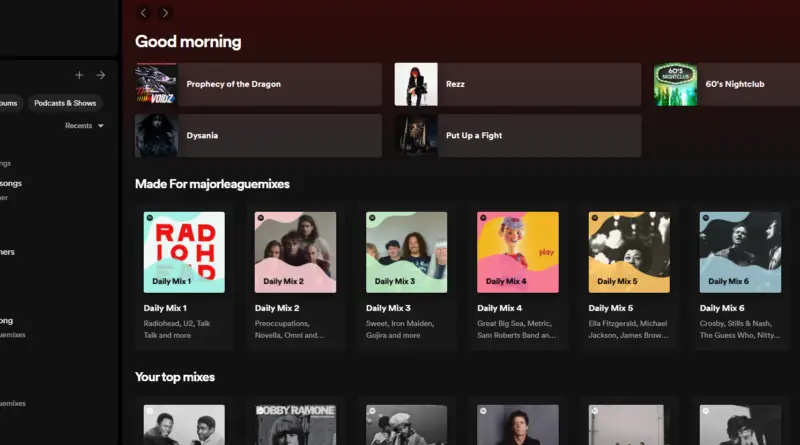Open Daily Mix 5 cover art
The width and height of the screenshot is (800, 445).
click(629, 252)
